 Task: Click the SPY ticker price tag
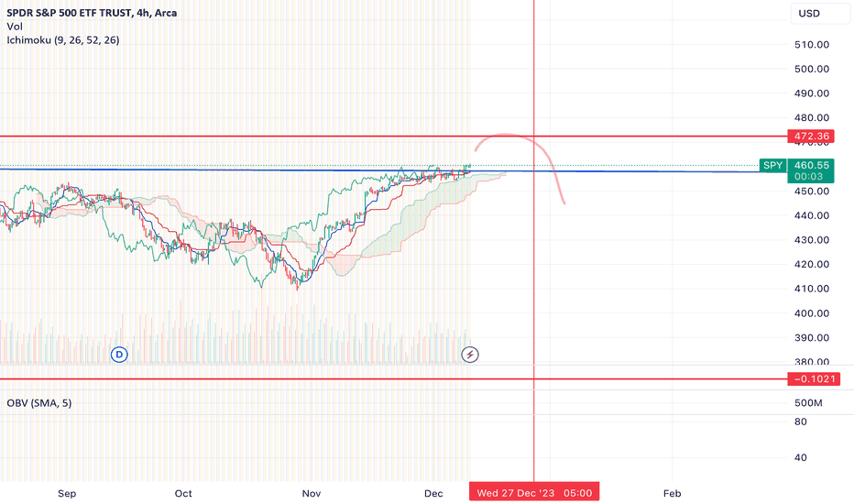pyautogui.click(x=772, y=165)
